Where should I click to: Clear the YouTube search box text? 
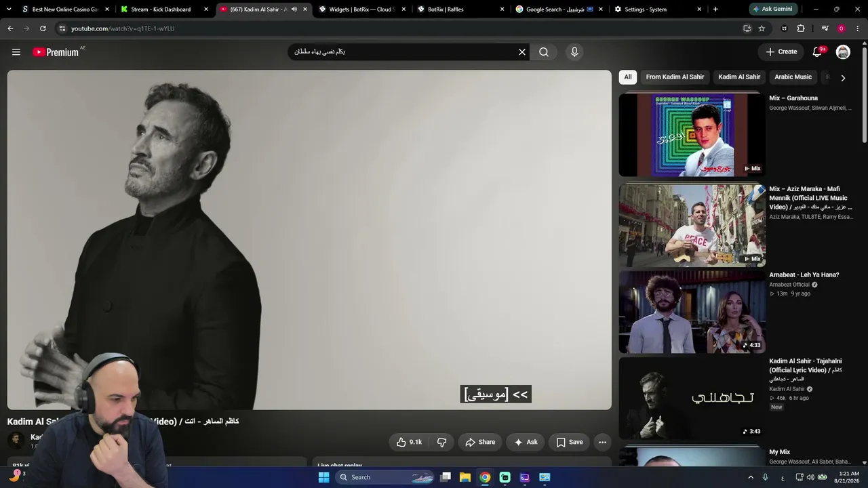[x=522, y=52]
